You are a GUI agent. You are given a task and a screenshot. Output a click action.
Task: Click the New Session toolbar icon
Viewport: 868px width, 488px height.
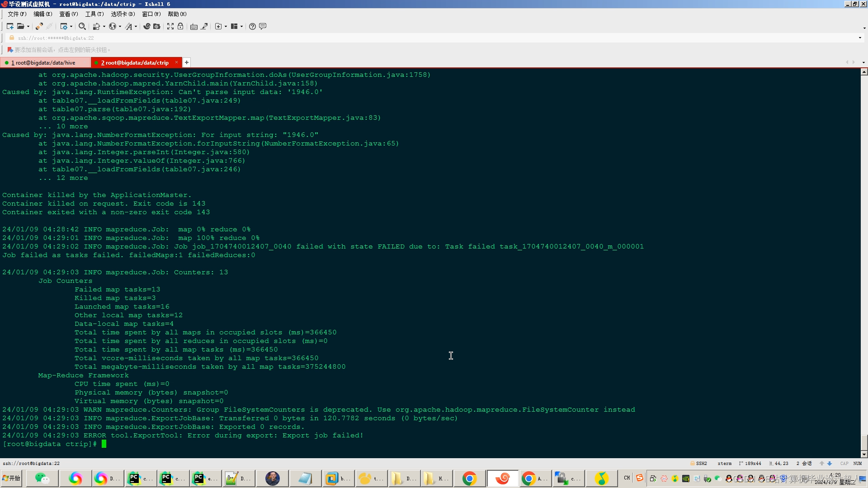(10, 26)
